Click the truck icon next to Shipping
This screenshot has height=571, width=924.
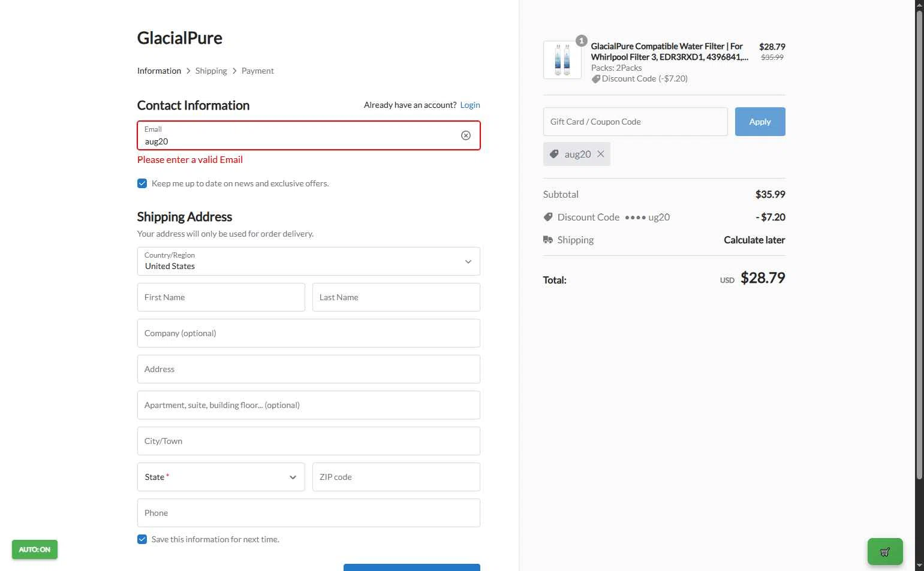[548, 240]
